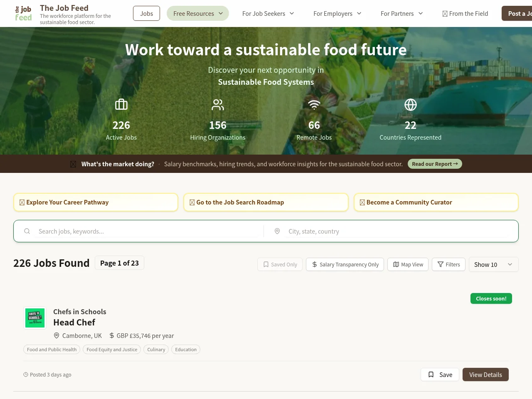
Task: Expand the For Employers menu
Action: pyautogui.click(x=337, y=13)
